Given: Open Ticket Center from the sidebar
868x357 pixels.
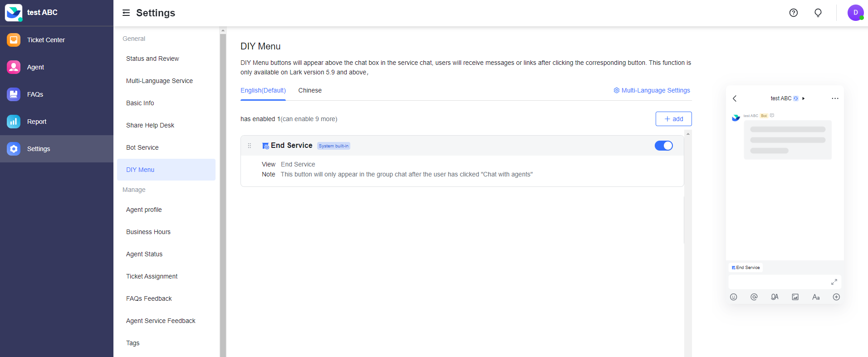Looking at the screenshot, I should tap(57, 40).
